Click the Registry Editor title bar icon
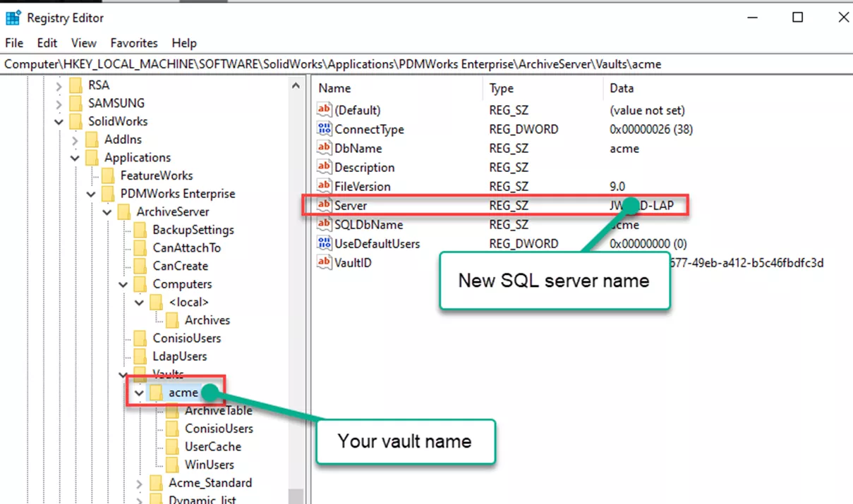 pyautogui.click(x=12, y=17)
